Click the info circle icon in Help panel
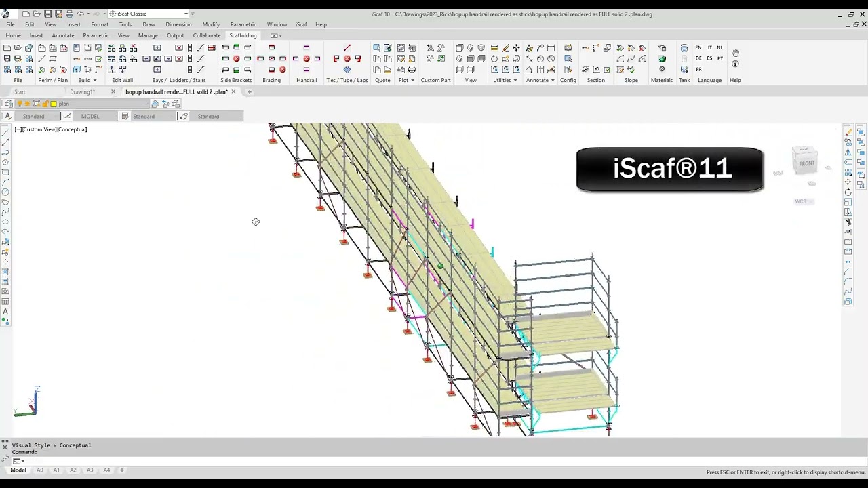 click(735, 64)
